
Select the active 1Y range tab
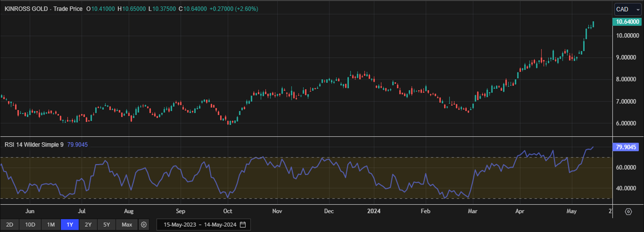pos(70,224)
